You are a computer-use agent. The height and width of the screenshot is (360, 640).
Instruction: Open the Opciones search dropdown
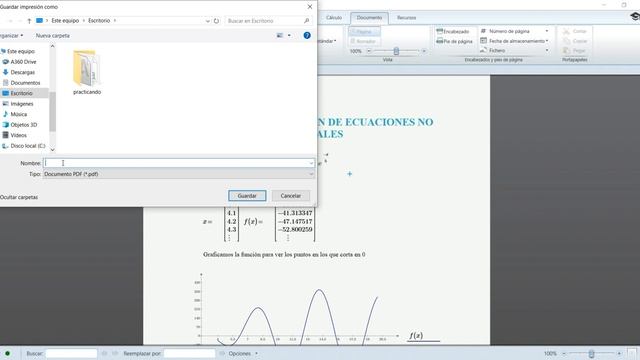pyautogui.click(x=243, y=353)
